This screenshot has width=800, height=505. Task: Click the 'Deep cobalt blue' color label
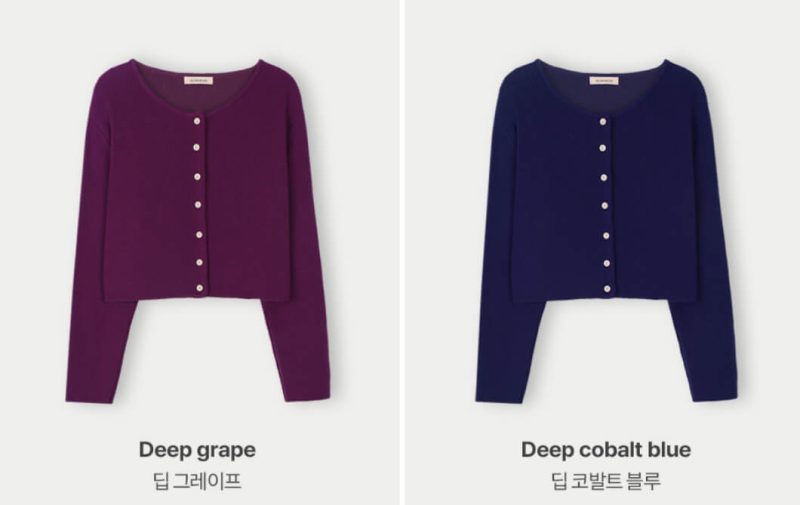(606, 450)
